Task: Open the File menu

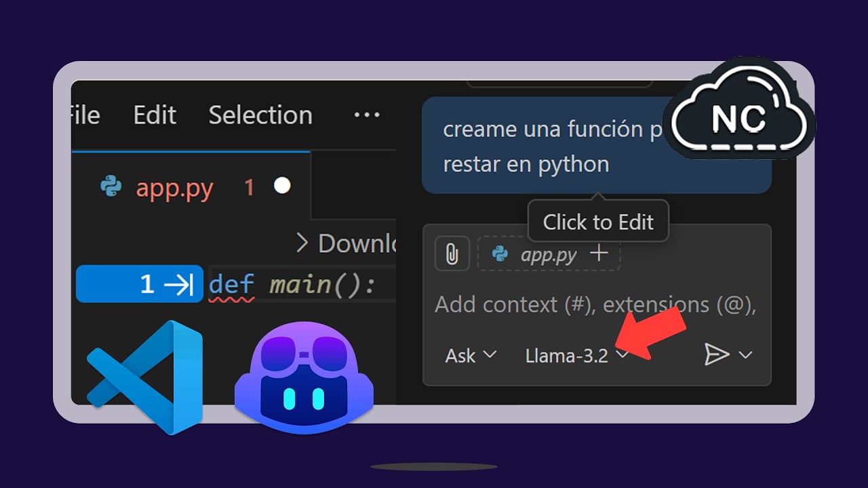Action: (85, 115)
